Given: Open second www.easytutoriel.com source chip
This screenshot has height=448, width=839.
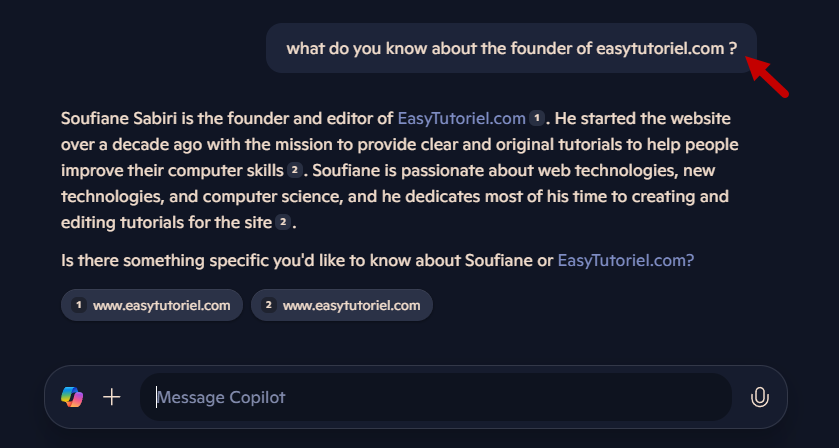Looking at the screenshot, I should (x=342, y=305).
